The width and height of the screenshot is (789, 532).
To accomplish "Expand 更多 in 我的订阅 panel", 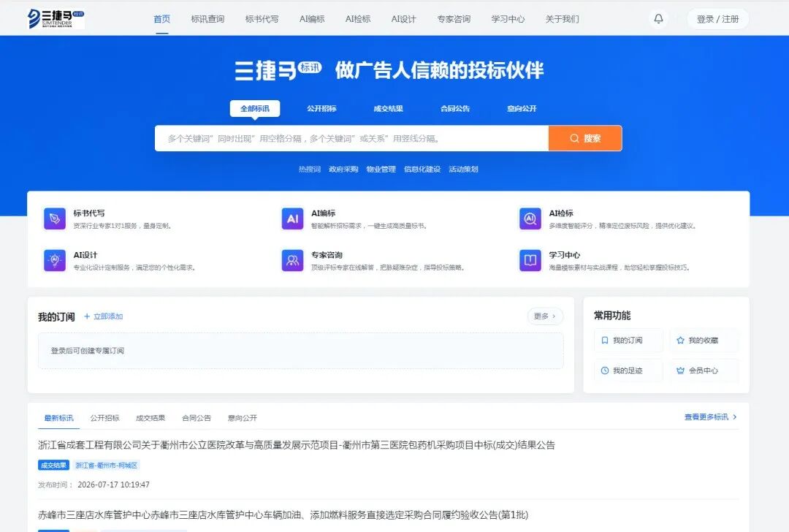I will (545, 316).
